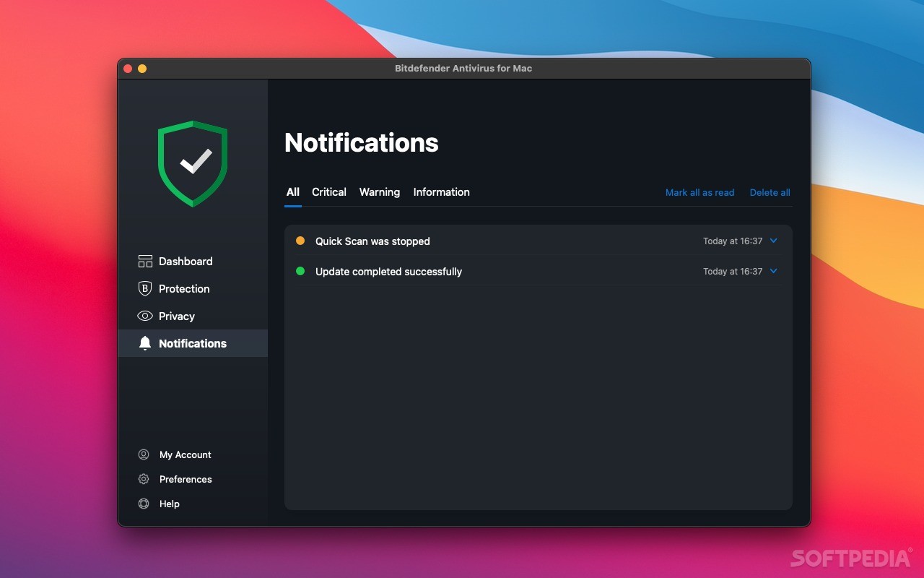The height and width of the screenshot is (578, 924).
Task: Click the Privacy eye icon
Action: (x=145, y=316)
